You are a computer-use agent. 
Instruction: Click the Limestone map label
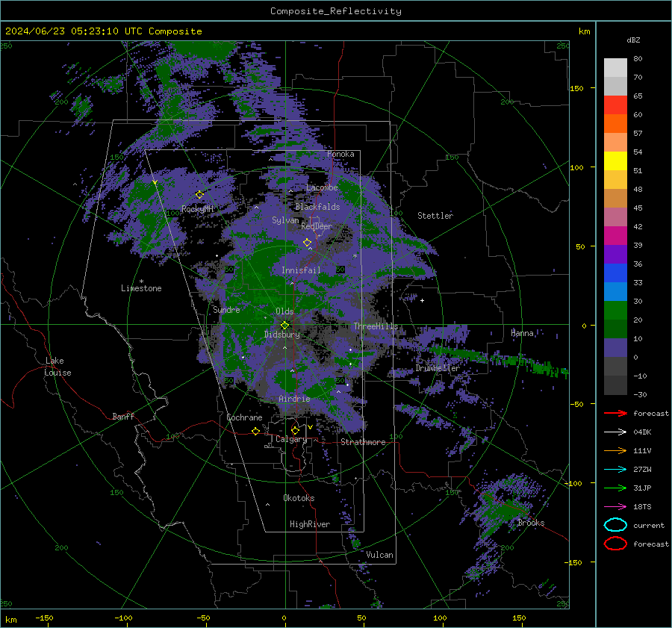click(x=141, y=288)
